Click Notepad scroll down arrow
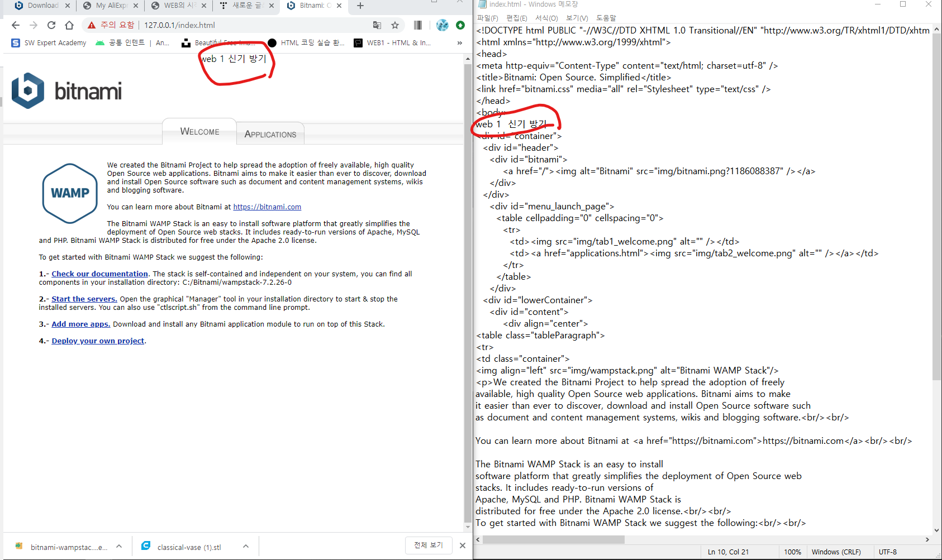 point(937,530)
